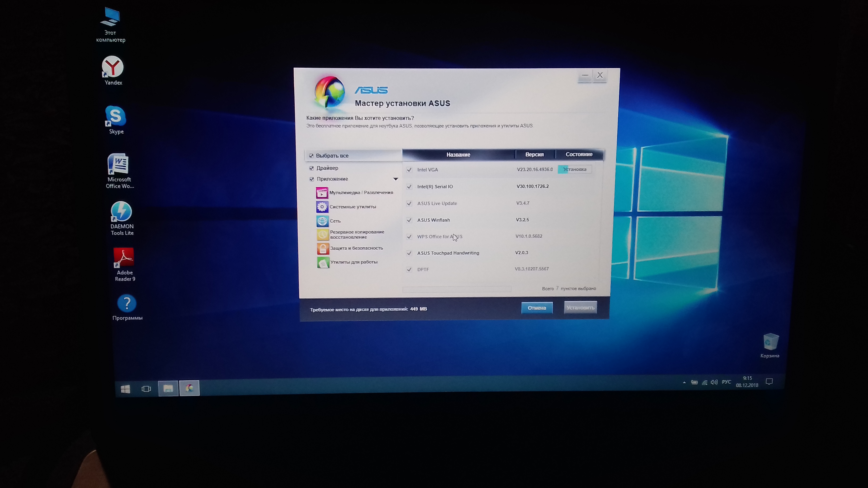Collapse the Приложение category arrow
This screenshot has height=488, width=868.
[x=396, y=179]
